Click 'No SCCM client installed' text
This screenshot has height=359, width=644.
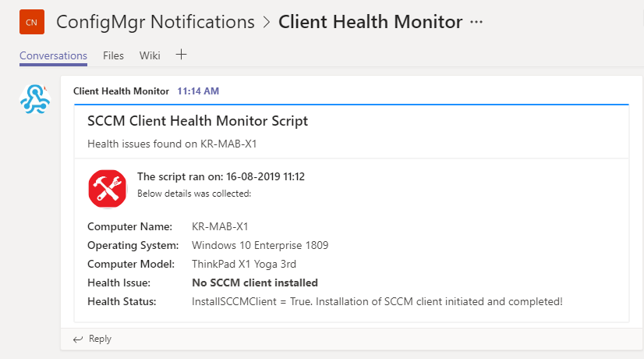pos(255,283)
